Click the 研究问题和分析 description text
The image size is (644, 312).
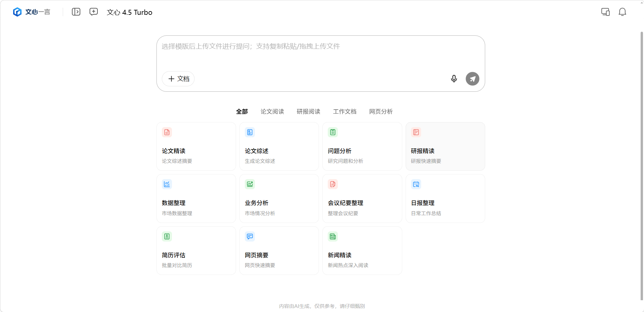[x=346, y=161]
